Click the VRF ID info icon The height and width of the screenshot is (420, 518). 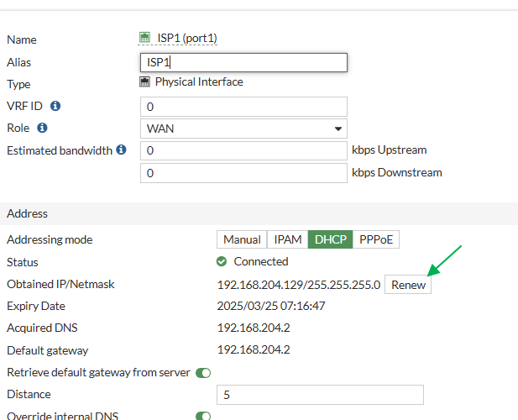(55, 107)
